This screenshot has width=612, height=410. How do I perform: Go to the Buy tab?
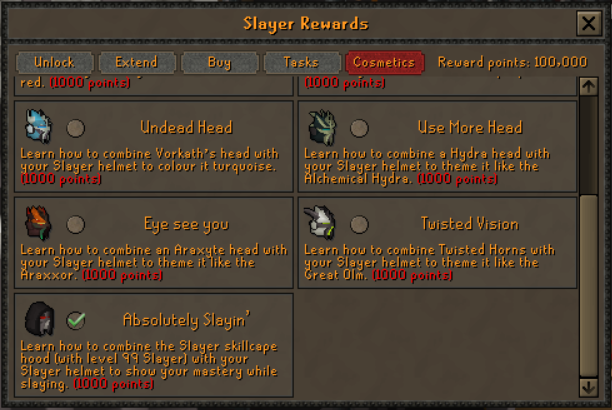pos(220,62)
